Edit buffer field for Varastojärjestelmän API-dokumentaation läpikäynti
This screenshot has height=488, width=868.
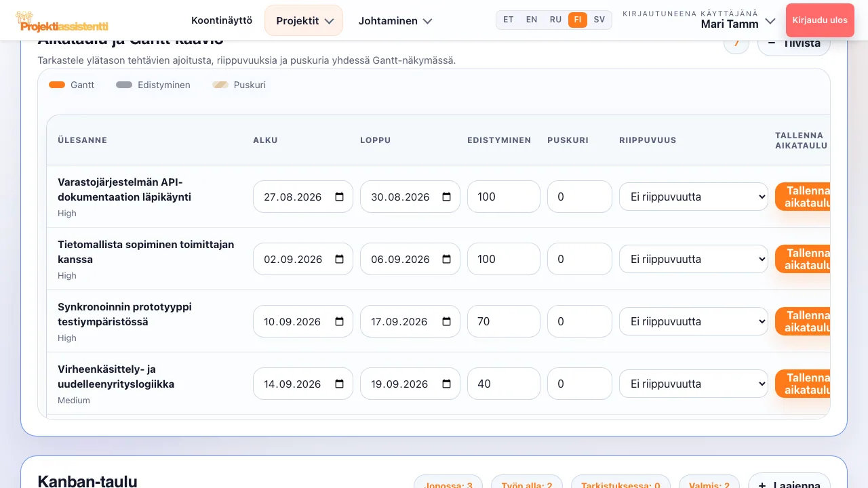coord(580,197)
